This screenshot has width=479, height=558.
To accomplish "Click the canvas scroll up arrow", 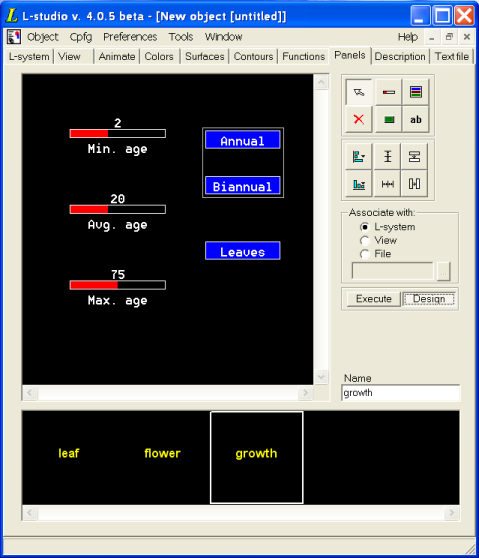I will [321, 82].
